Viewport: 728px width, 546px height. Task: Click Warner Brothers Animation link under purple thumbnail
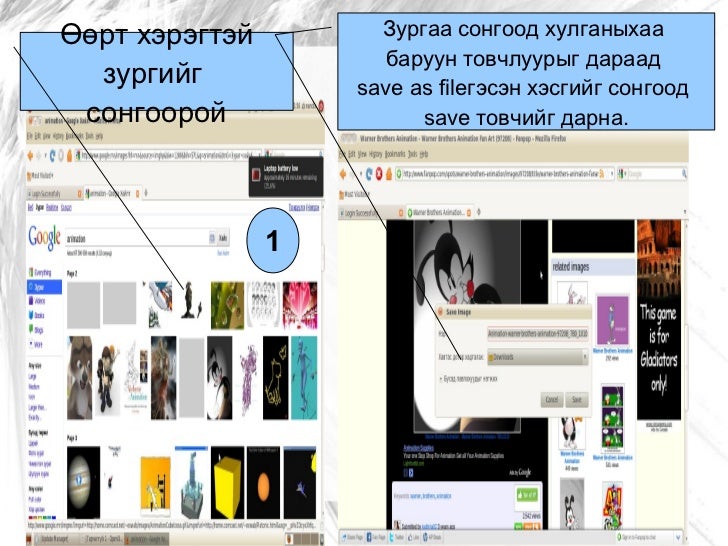coord(613,351)
